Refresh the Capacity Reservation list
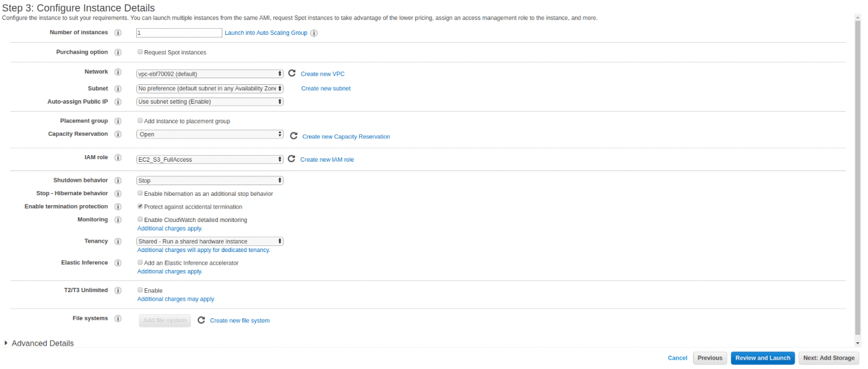 (293, 136)
